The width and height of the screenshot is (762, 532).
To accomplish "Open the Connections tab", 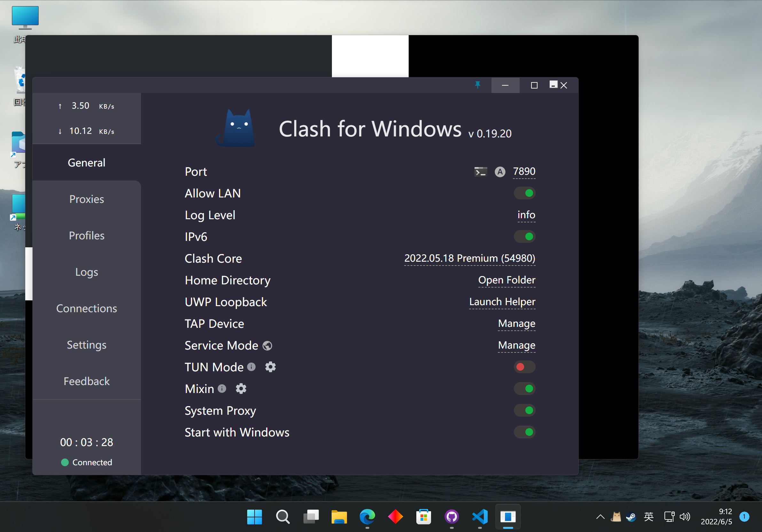I will point(87,308).
